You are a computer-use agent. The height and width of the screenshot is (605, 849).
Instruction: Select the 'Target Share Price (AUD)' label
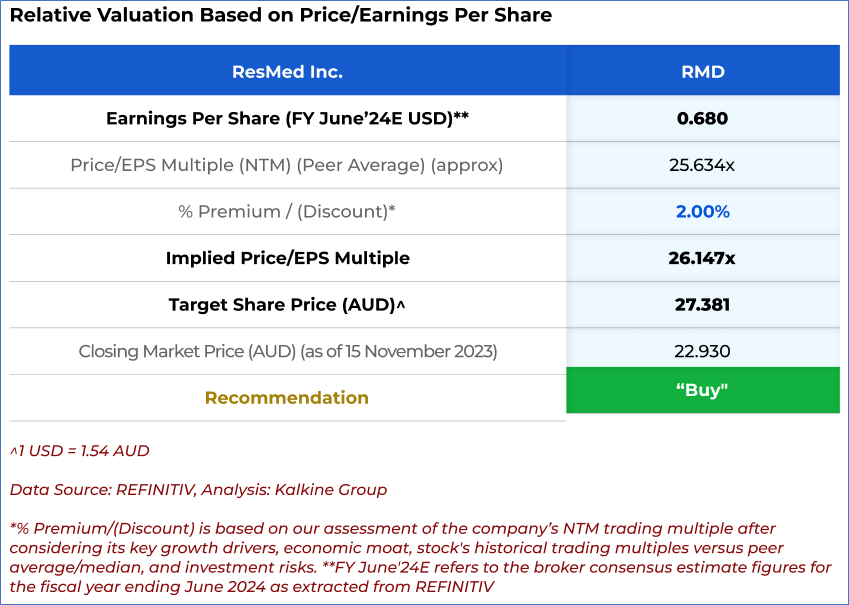click(x=287, y=305)
